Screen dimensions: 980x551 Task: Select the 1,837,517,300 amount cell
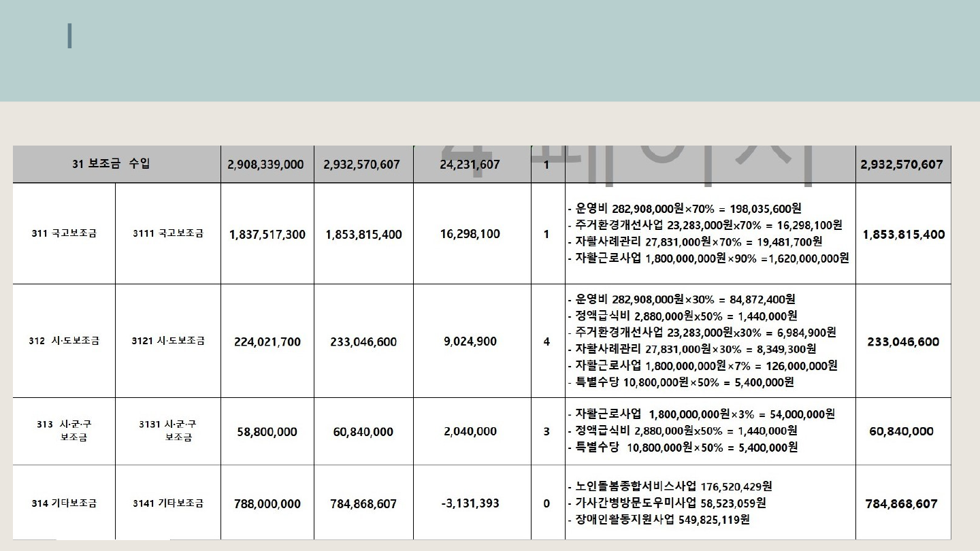pos(267,234)
